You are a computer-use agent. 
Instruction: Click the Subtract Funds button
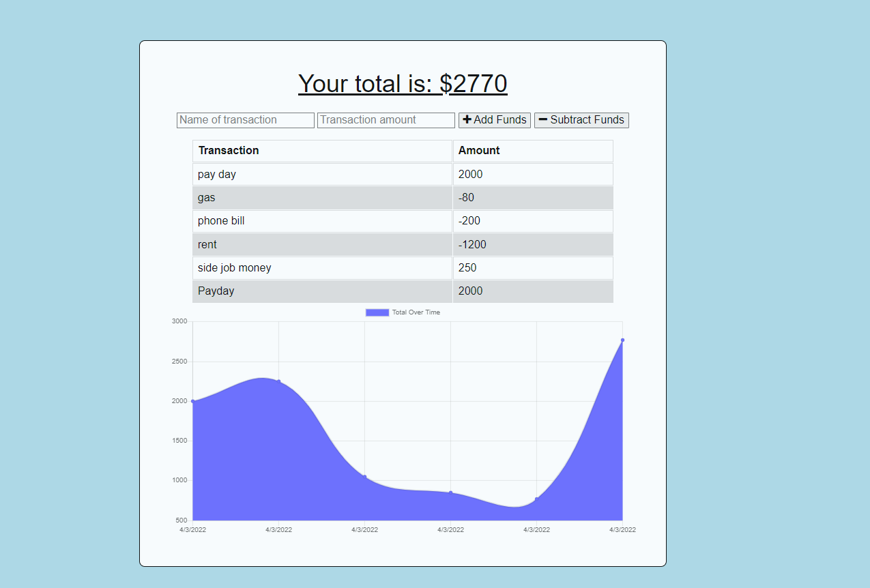point(581,119)
